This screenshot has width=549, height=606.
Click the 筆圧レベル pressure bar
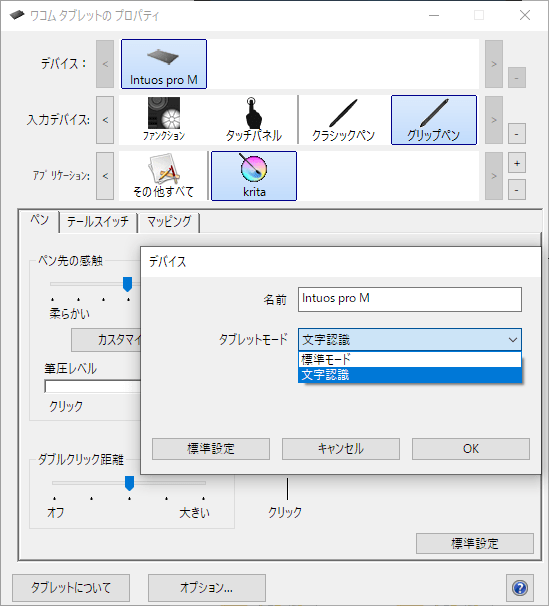click(93, 386)
